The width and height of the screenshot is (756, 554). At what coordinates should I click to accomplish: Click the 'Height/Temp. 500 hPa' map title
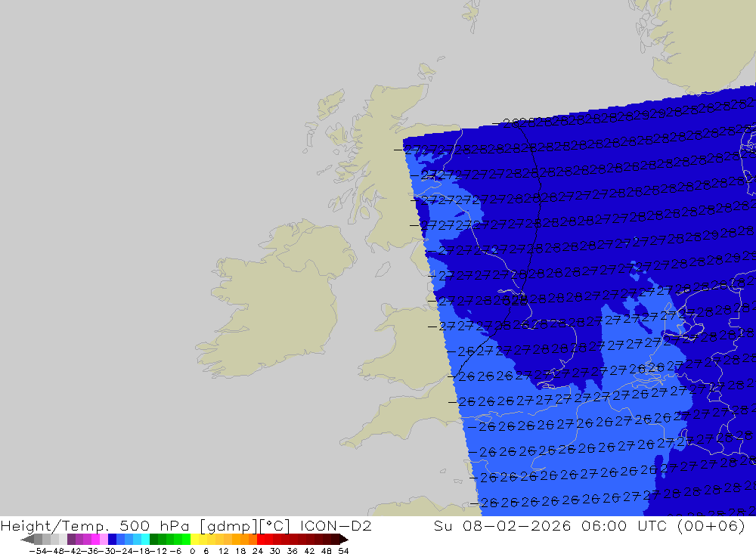(95, 526)
